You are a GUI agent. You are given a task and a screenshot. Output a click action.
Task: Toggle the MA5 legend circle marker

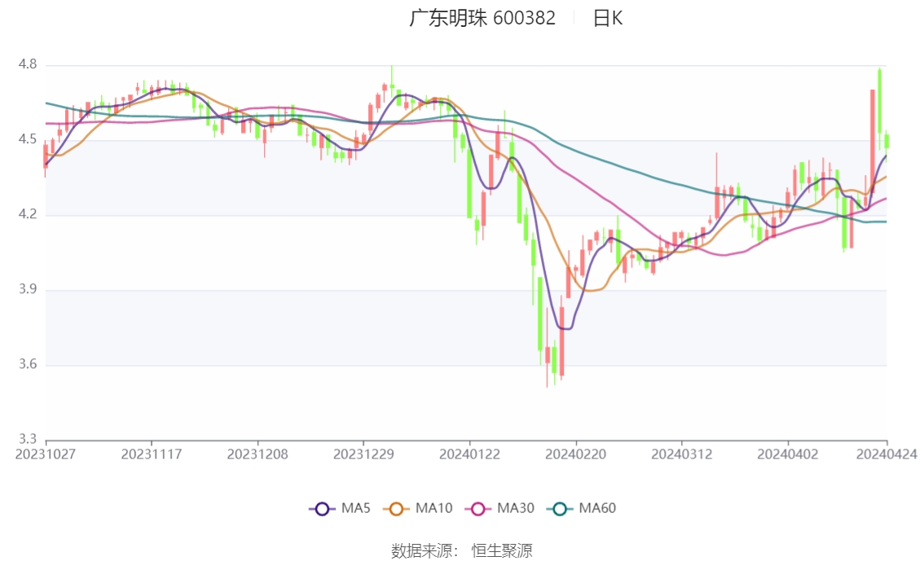tap(322, 509)
